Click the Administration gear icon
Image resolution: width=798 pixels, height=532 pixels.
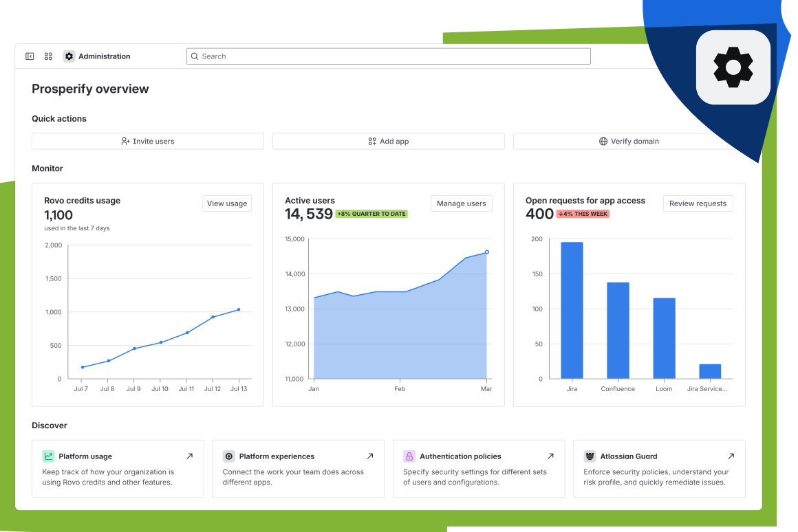coord(69,56)
